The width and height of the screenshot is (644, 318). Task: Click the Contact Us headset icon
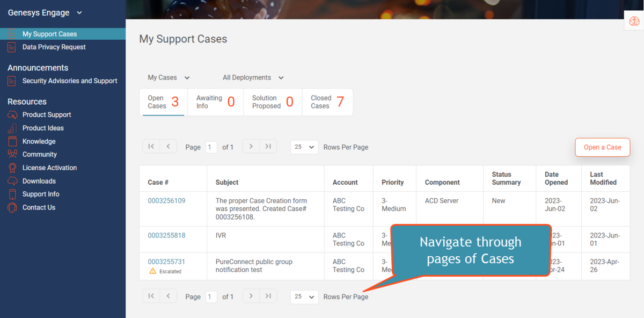click(x=12, y=207)
